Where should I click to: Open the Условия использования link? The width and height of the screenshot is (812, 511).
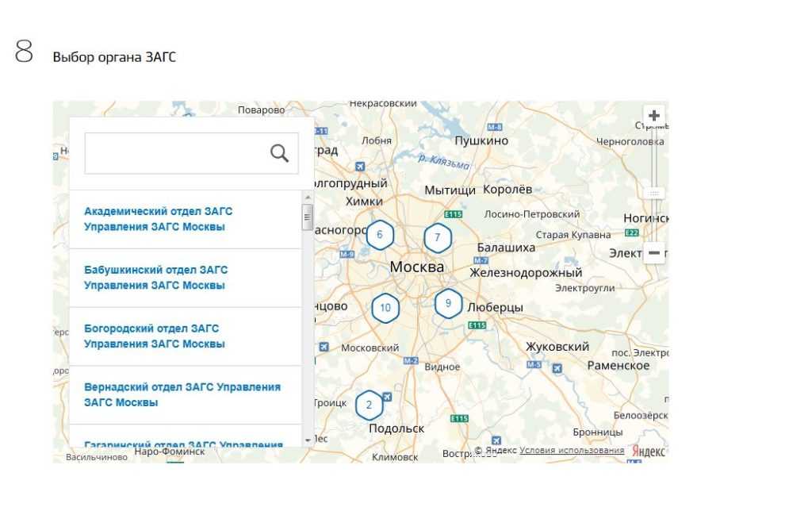pos(572,451)
